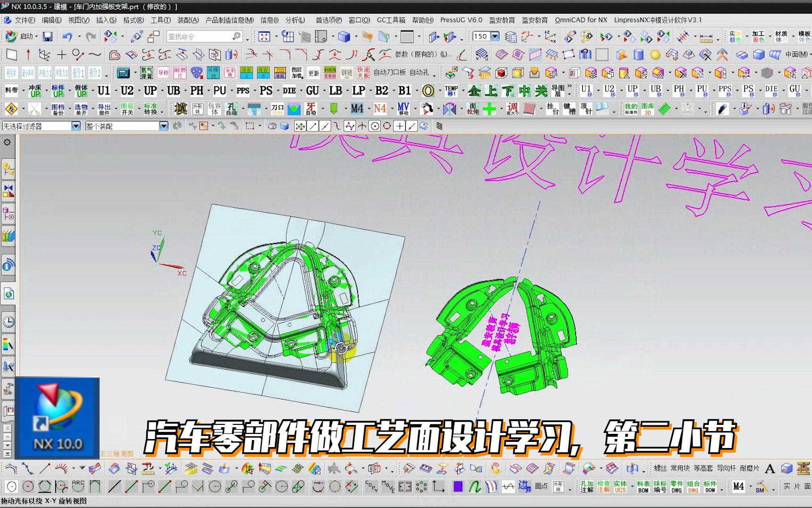Click the 更新 update icon
The height and width of the screenshot is (508, 812).
(314, 73)
